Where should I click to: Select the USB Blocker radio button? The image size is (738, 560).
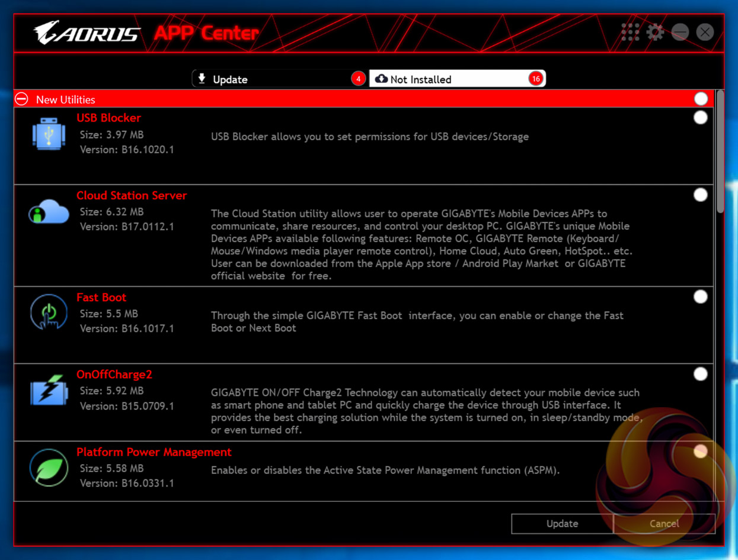[x=700, y=118]
